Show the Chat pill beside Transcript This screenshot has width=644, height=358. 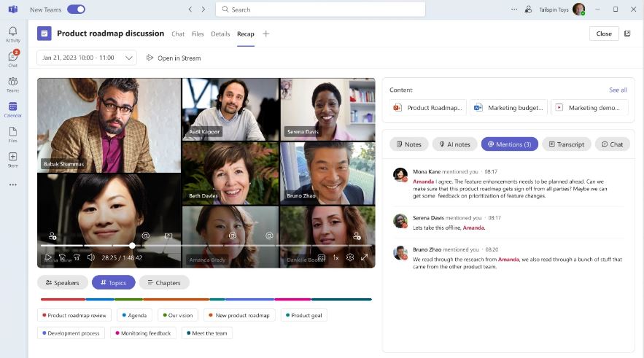click(612, 144)
